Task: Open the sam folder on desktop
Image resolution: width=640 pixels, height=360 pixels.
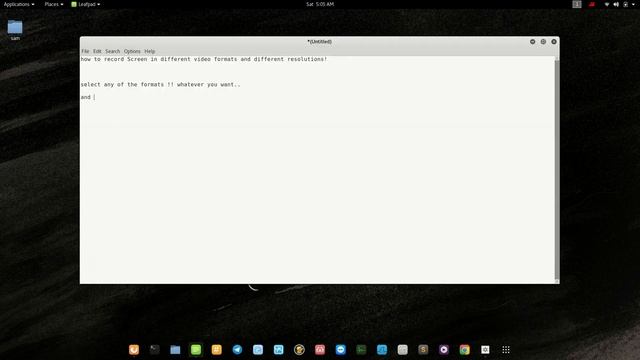Action: [15, 30]
